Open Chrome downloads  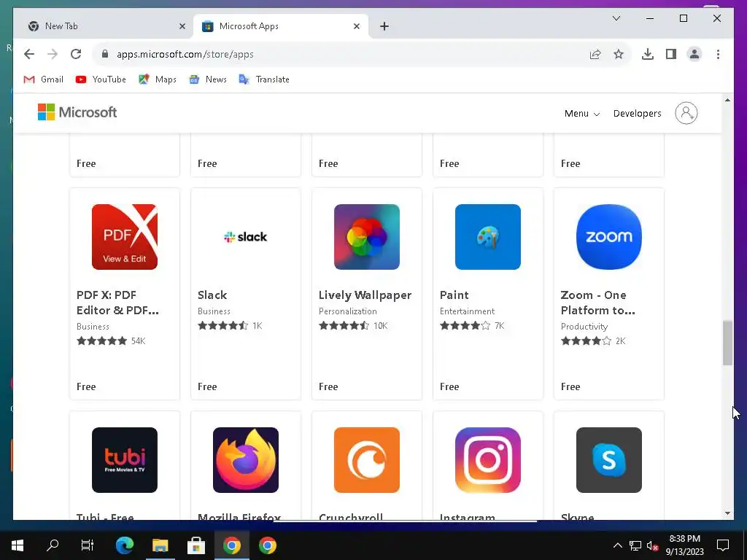click(x=648, y=54)
